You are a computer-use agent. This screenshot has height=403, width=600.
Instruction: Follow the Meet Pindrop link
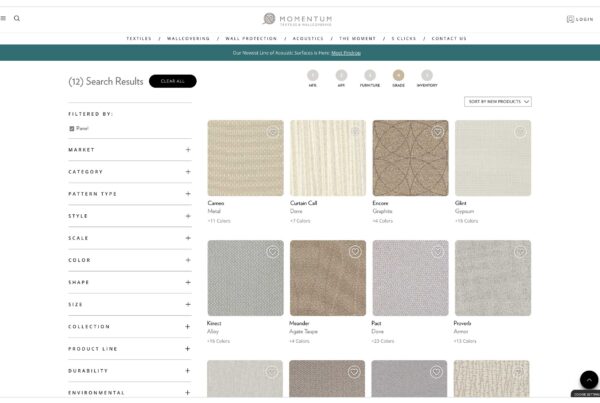[346, 52]
